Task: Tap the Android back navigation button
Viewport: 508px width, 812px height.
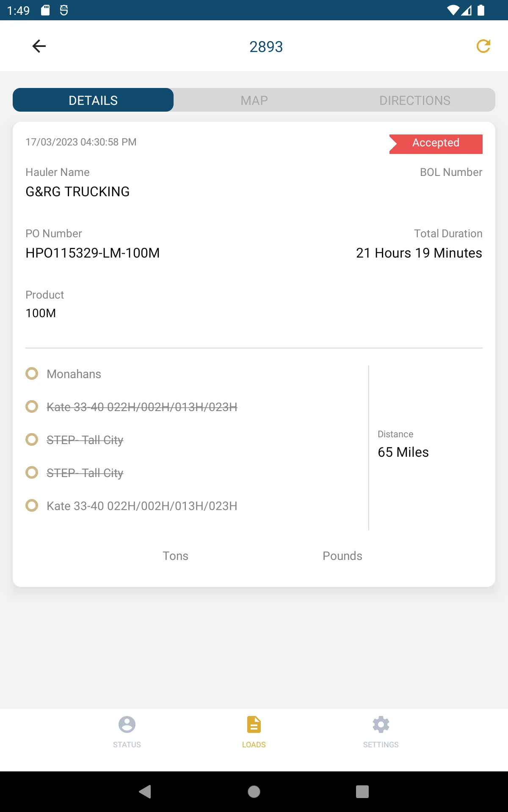Action: coord(145,791)
